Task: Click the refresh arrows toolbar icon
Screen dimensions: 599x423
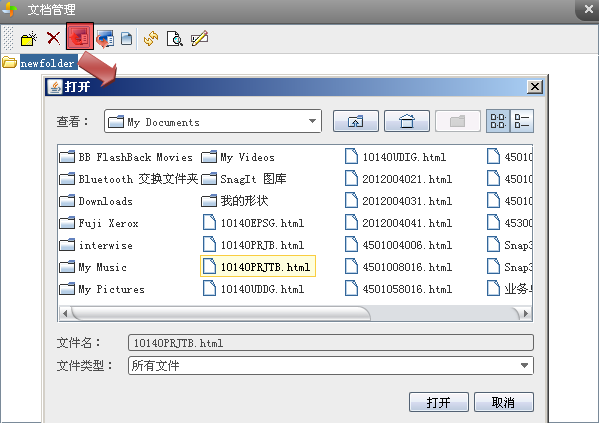Action: pyautogui.click(x=151, y=39)
